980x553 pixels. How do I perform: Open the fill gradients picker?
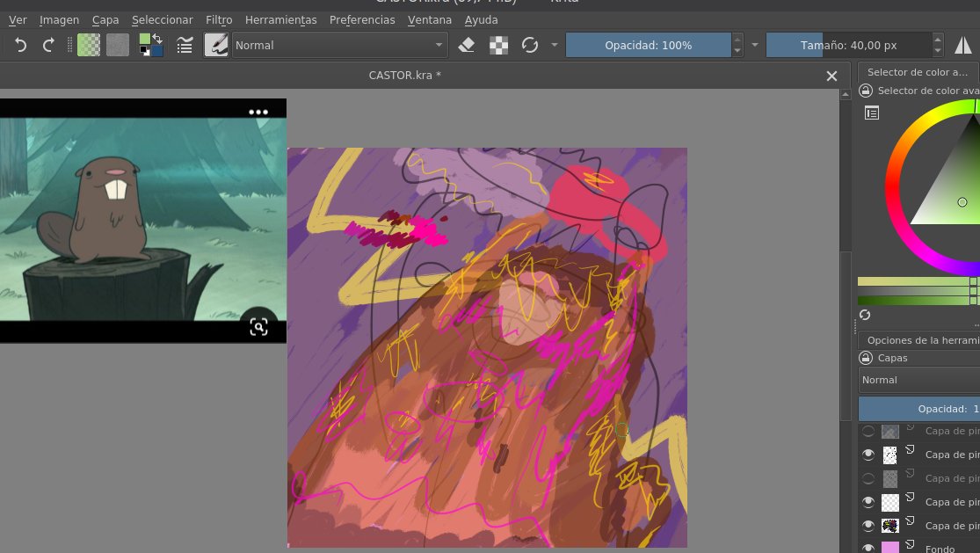pyautogui.click(x=89, y=45)
